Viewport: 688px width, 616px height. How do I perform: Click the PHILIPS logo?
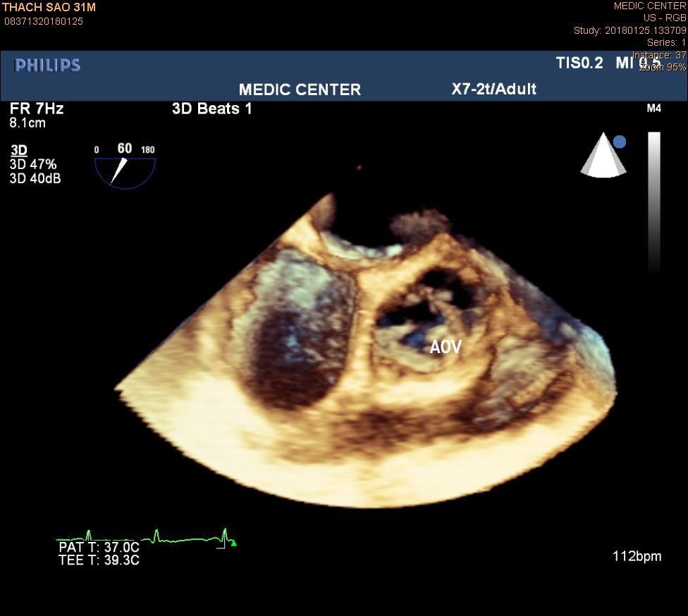click(x=48, y=66)
